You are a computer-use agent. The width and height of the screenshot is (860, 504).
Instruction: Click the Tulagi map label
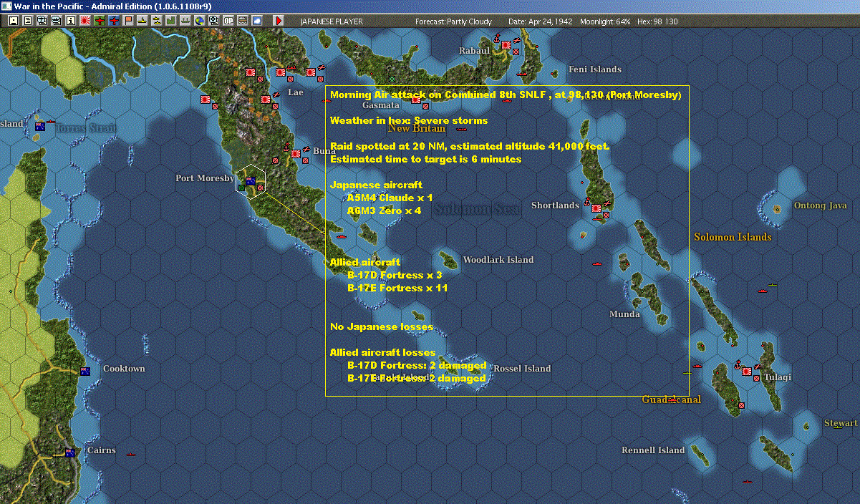pyautogui.click(x=778, y=377)
